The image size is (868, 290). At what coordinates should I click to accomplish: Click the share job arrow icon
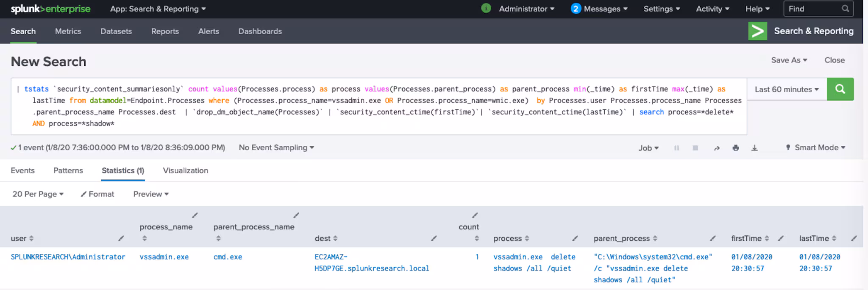pyautogui.click(x=717, y=148)
